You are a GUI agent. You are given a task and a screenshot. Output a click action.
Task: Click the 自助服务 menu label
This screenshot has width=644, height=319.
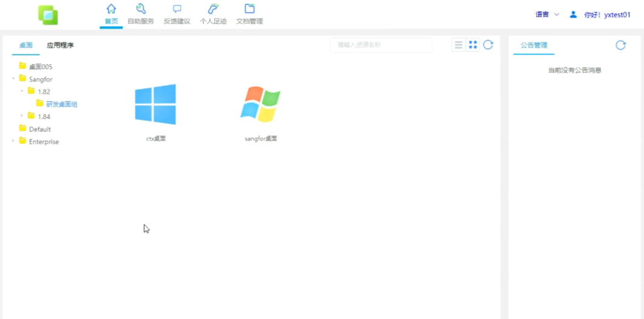141,21
